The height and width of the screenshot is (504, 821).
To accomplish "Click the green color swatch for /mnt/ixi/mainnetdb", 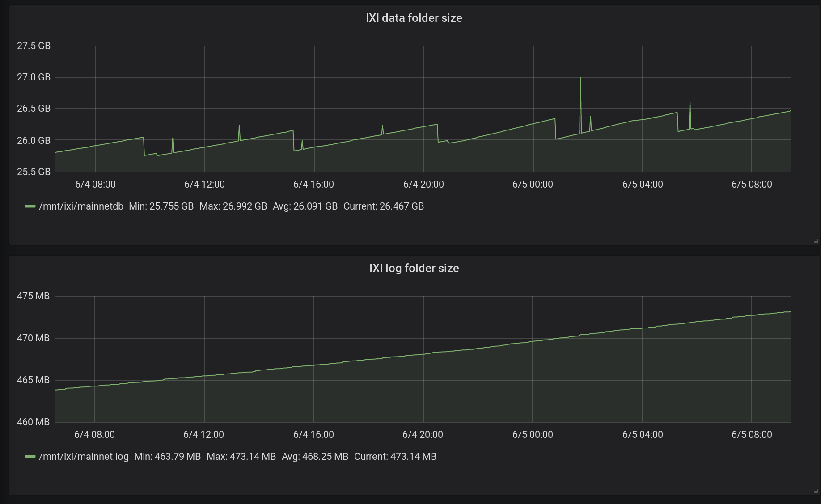I will (x=30, y=206).
